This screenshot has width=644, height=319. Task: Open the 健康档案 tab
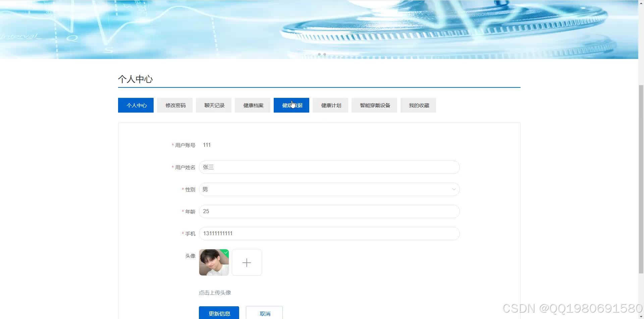click(x=252, y=105)
